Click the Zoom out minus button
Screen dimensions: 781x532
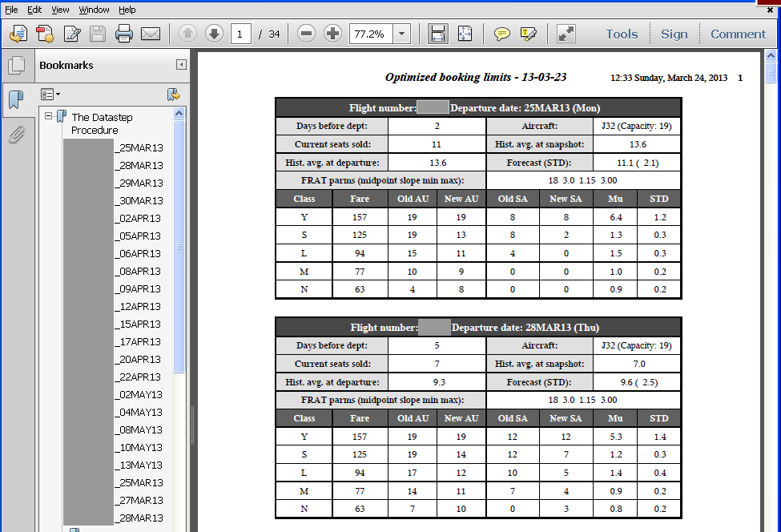pos(306,34)
